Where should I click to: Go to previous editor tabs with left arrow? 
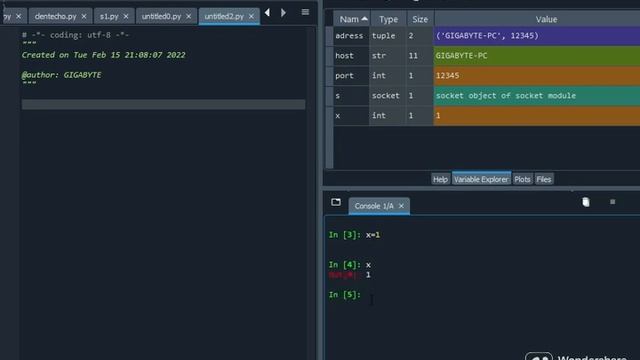(x=267, y=13)
